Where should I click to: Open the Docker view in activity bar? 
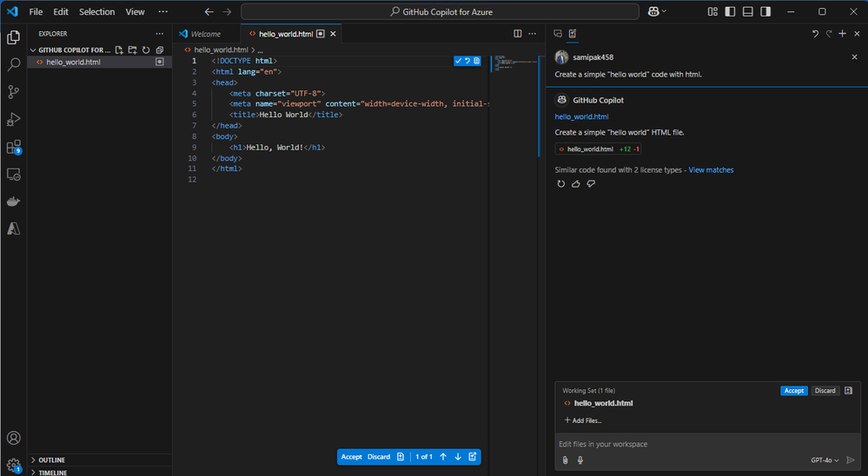(x=14, y=202)
